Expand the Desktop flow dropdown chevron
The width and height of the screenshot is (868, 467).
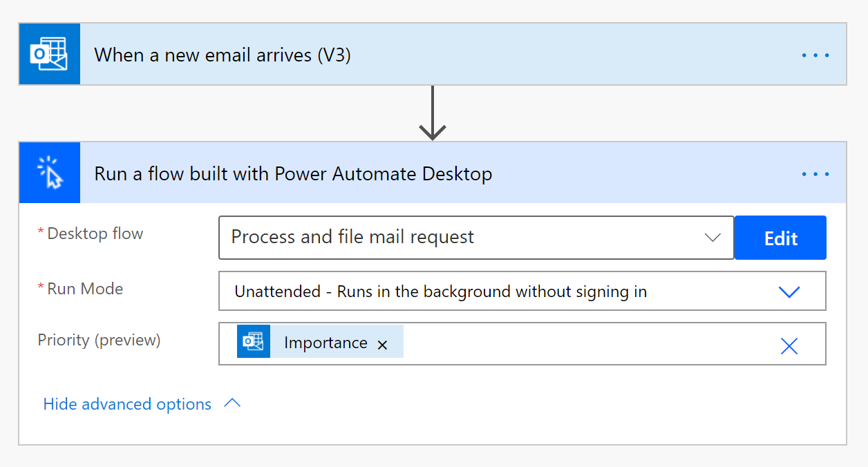coord(712,238)
